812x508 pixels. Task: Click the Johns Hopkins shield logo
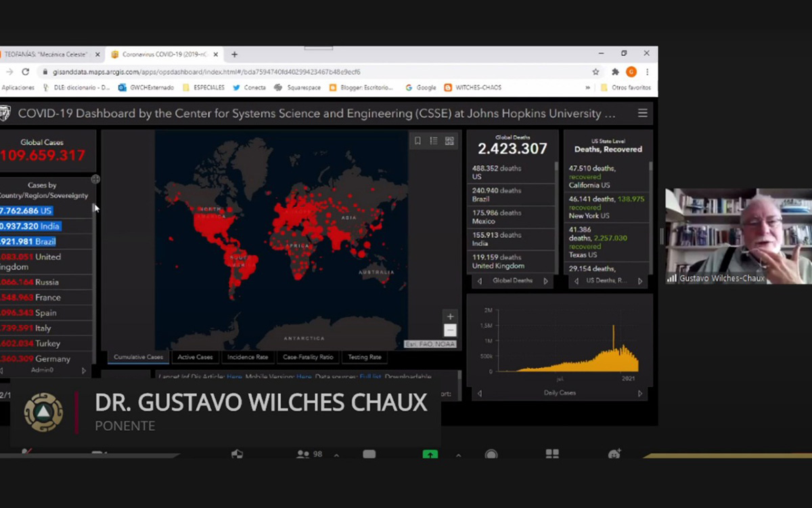coord(5,113)
